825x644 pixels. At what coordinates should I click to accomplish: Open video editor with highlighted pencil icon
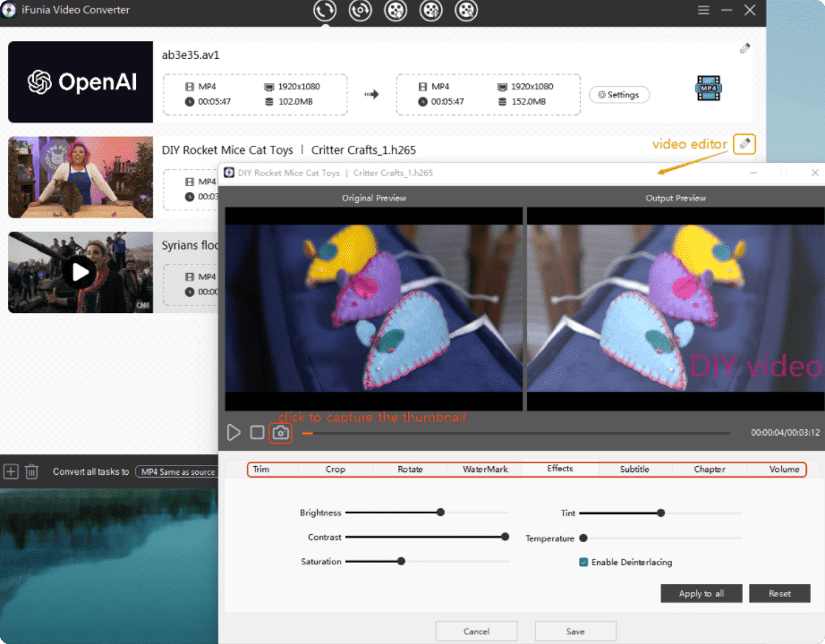point(744,144)
